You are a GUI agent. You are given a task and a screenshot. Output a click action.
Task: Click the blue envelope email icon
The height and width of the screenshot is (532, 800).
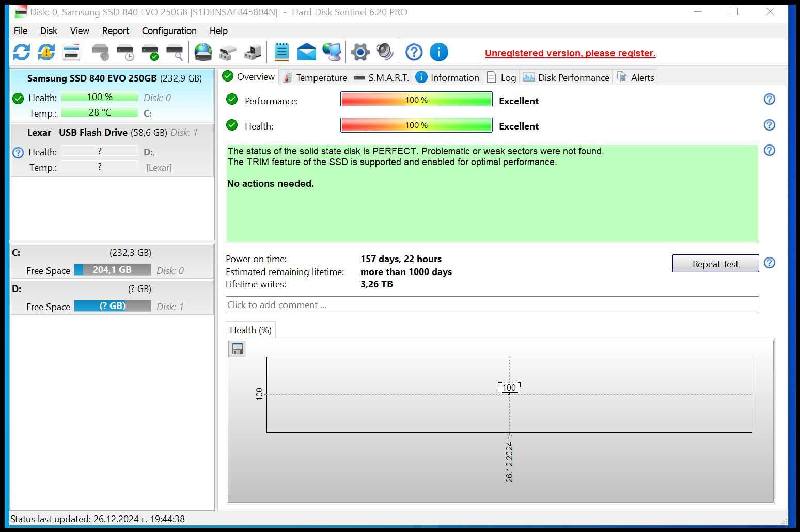coord(306,52)
